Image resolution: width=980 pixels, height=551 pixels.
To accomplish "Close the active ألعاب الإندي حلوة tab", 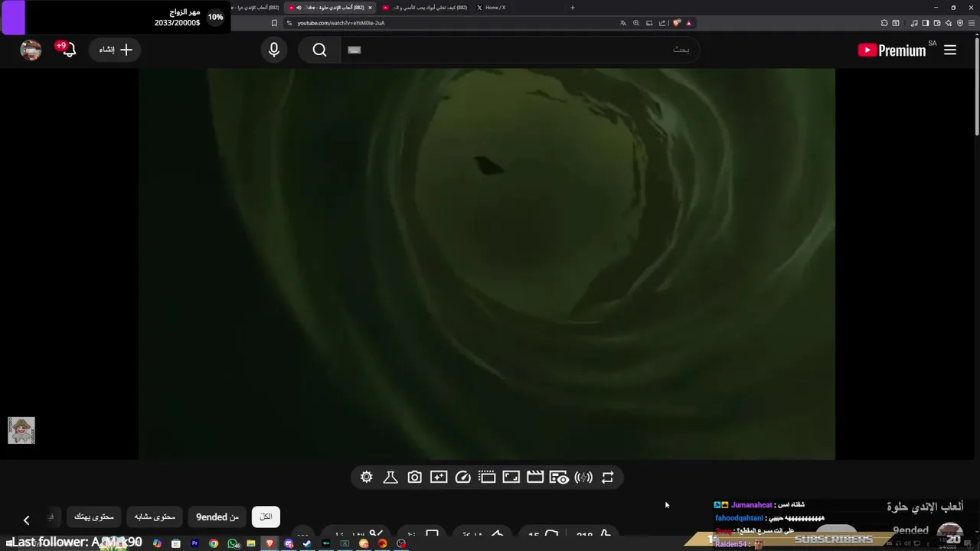I will coord(370,8).
